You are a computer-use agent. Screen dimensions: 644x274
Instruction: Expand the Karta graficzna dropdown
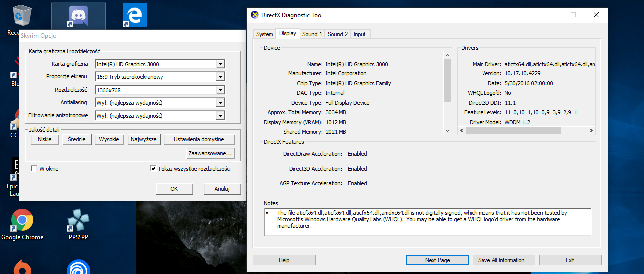[x=220, y=64]
